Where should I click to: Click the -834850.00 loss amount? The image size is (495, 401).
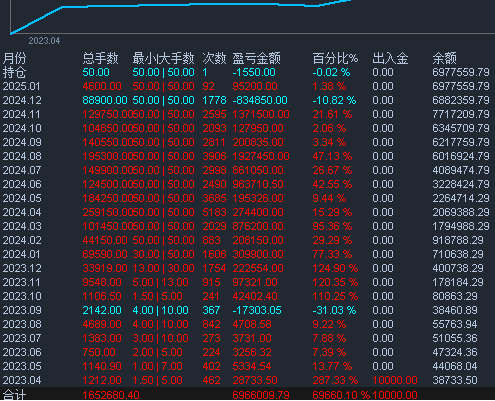260,100
